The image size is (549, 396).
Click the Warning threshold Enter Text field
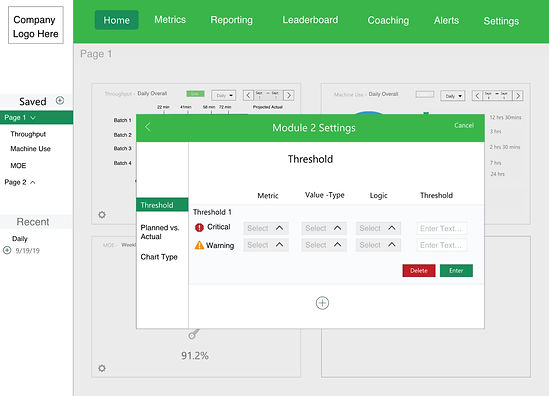(x=442, y=245)
